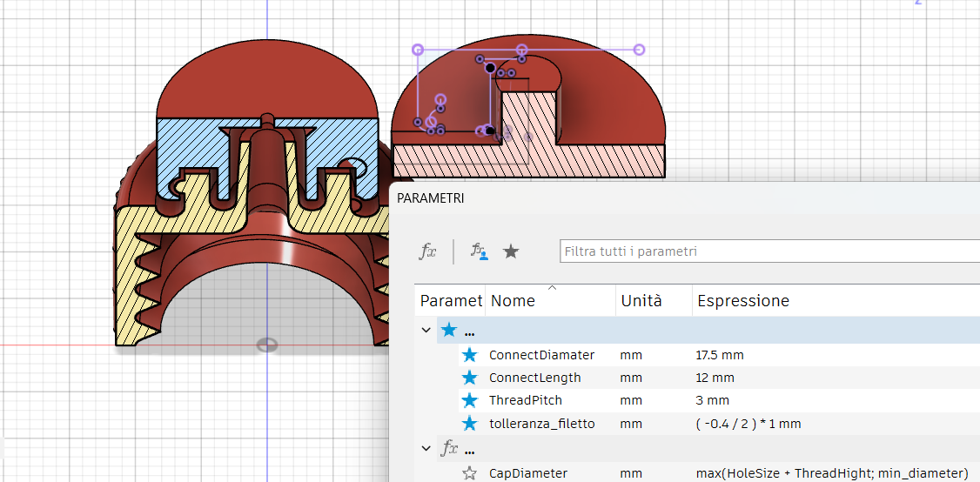Screen dimensions: 980x482
Task: Click the top-right purple sketch handle circle
Action: (639, 50)
